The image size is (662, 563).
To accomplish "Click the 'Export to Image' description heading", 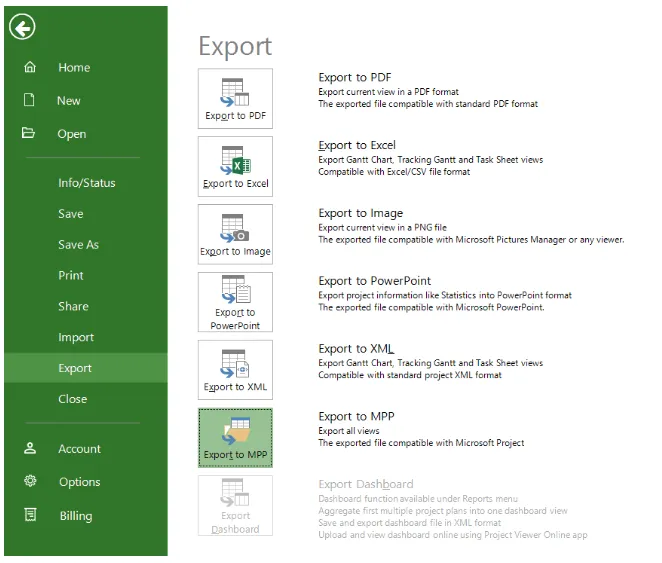I will pyautogui.click(x=361, y=213).
